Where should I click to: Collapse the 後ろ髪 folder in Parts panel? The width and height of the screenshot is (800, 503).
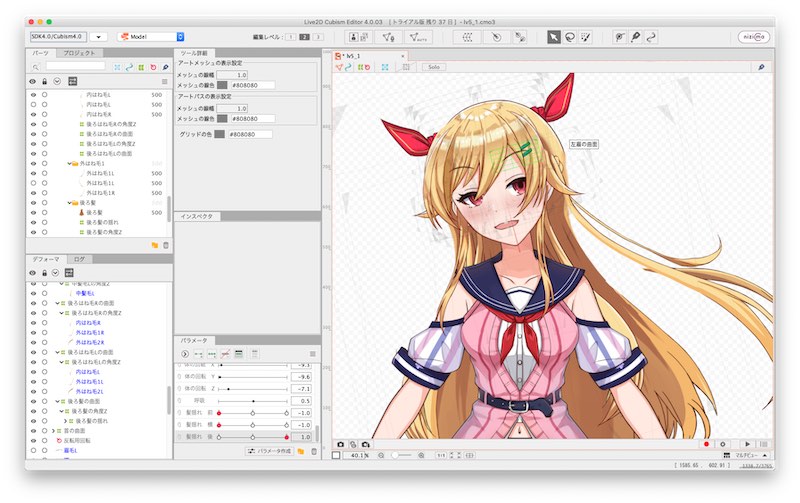click(69, 203)
